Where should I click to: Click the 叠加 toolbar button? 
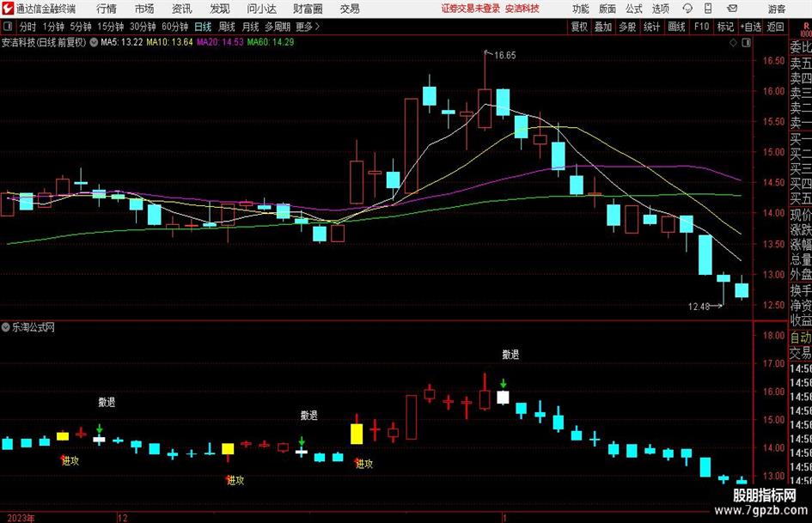tap(603, 27)
